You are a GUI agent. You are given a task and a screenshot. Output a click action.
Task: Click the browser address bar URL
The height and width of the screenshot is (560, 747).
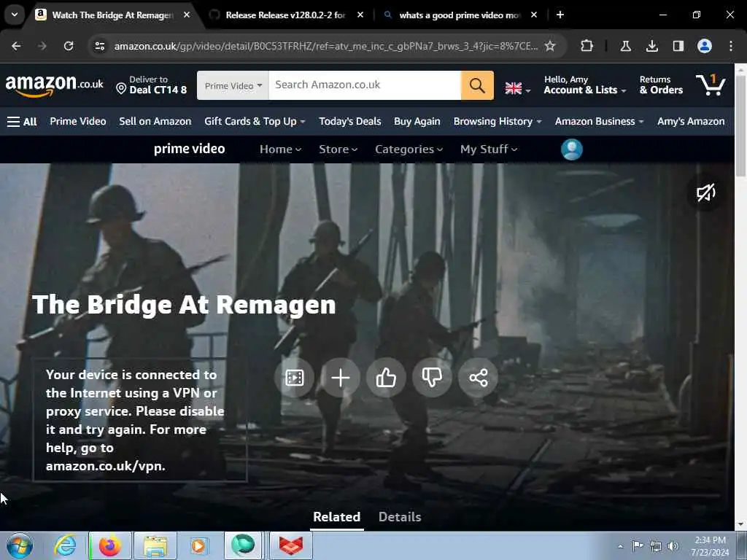[326, 46]
